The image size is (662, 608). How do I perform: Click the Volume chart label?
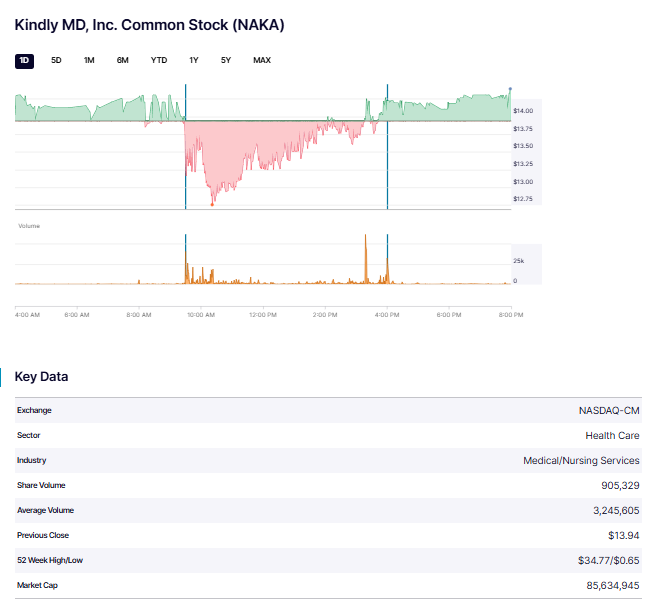[29, 226]
